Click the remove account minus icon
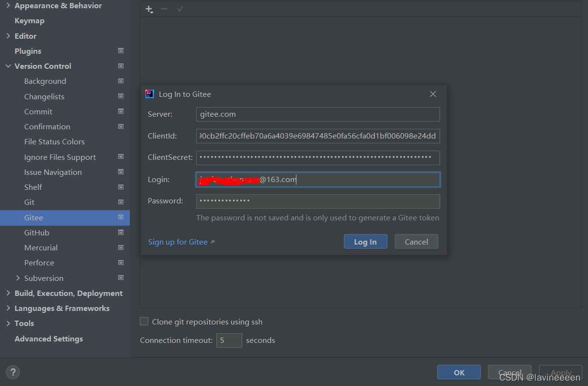The height and width of the screenshot is (386, 588). coord(164,9)
